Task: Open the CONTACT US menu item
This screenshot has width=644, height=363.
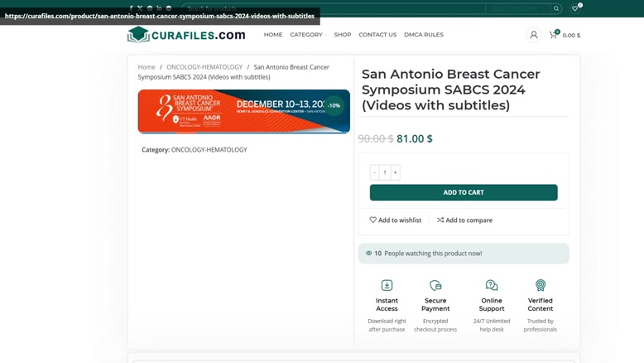Action: (x=377, y=35)
